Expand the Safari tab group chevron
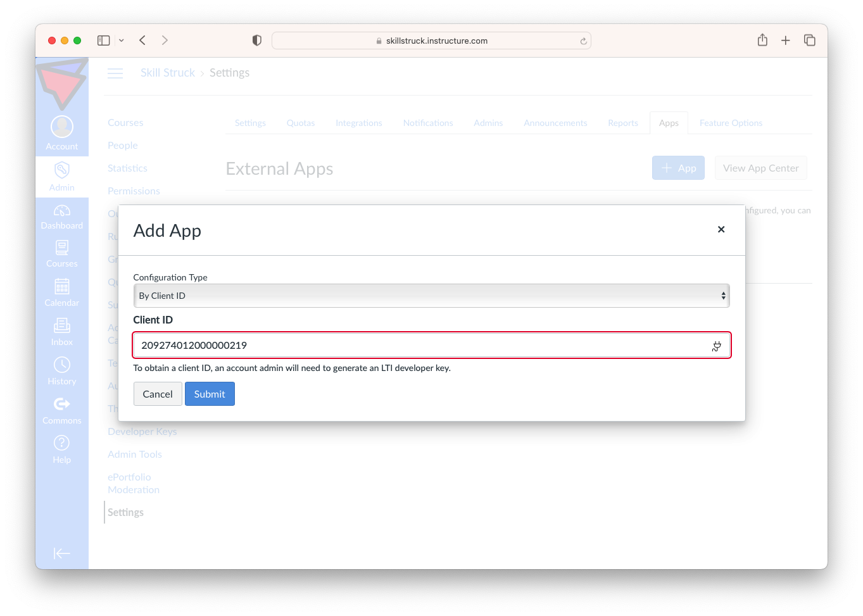This screenshot has height=616, width=863. [120, 40]
